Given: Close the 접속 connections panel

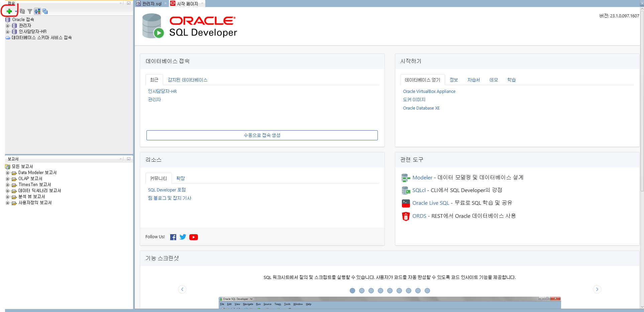Looking at the screenshot, I should (x=121, y=3).
